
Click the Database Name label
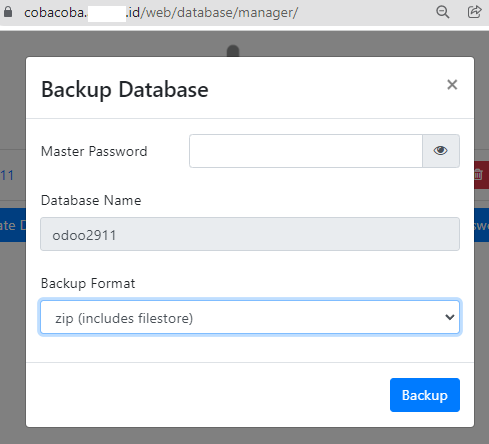pos(91,200)
